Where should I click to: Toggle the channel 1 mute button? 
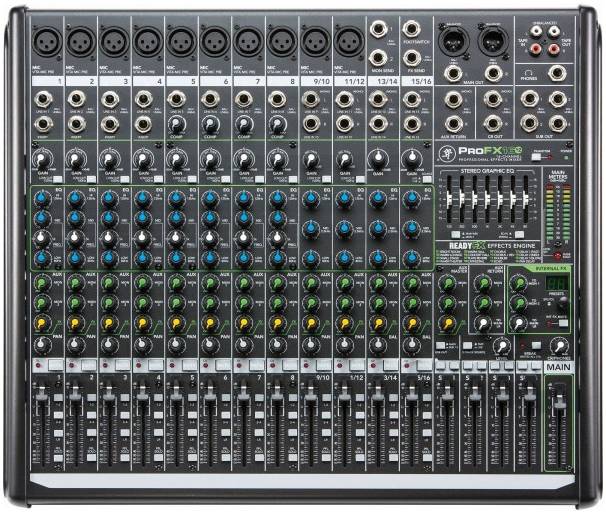(x=55, y=364)
